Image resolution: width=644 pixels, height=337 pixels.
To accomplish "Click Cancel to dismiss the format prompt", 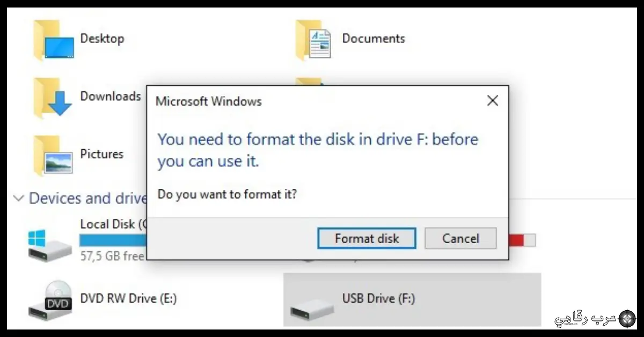I will tap(460, 238).
